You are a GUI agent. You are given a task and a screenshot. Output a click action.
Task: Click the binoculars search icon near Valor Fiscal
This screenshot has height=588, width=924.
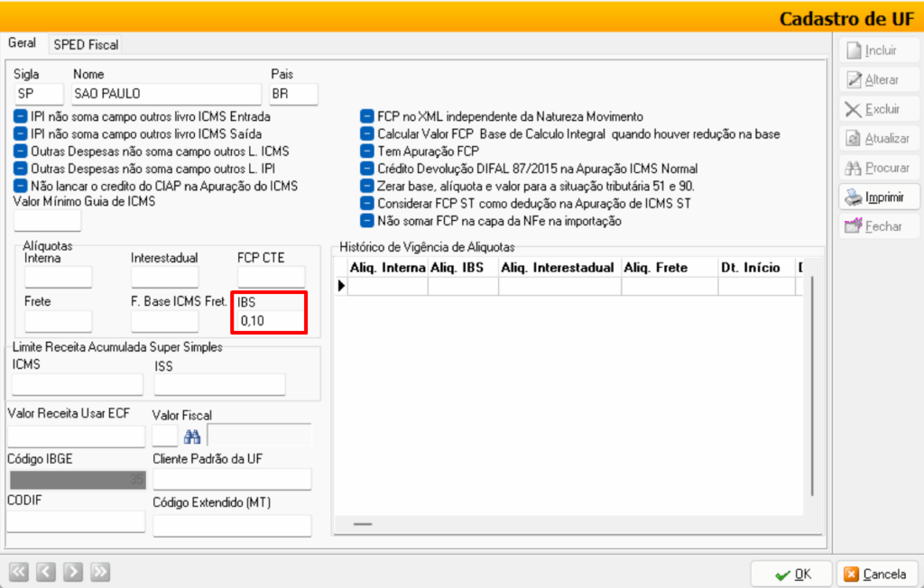192,436
